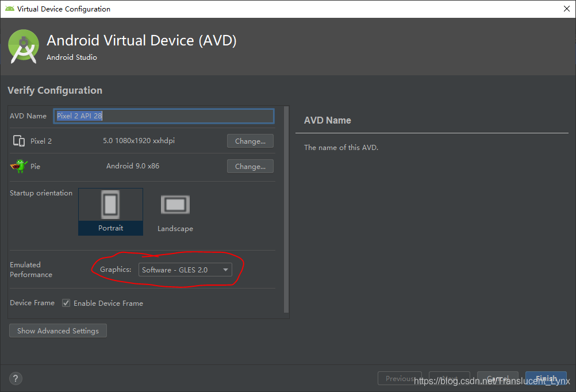This screenshot has height=392, width=576.
Task: Click the 'Startup orientation' label
Action: click(x=41, y=193)
